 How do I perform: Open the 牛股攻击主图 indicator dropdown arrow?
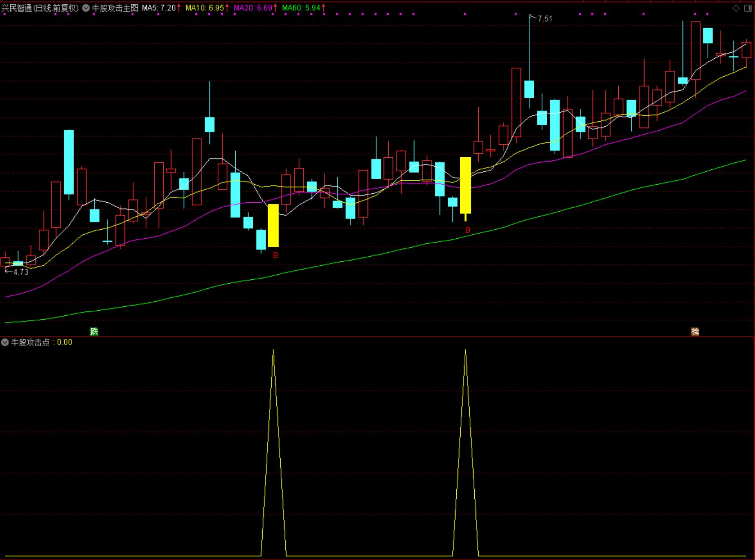click(x=86, y=8)
